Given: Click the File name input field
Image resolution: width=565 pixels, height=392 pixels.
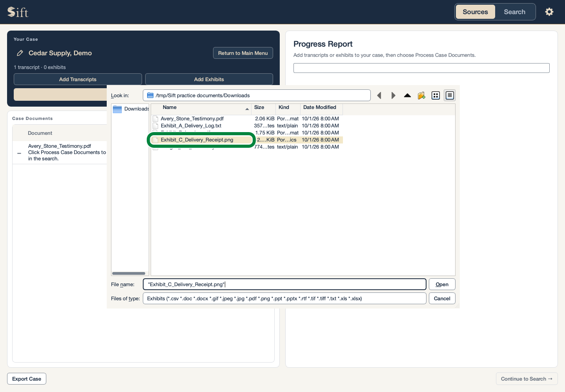Looking at the screenshot, I should (x=284, y=284).
